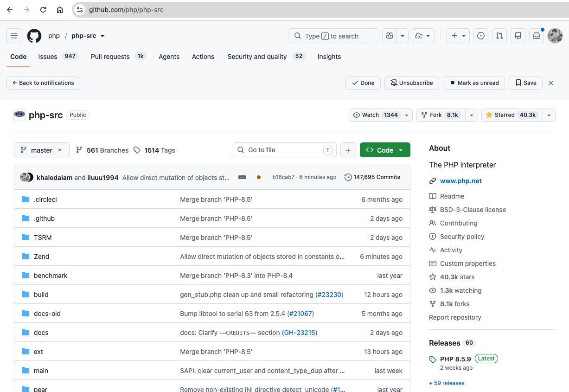Open the Zend folder
Screen dimensions: 569x392
click(x=41, y=257)
